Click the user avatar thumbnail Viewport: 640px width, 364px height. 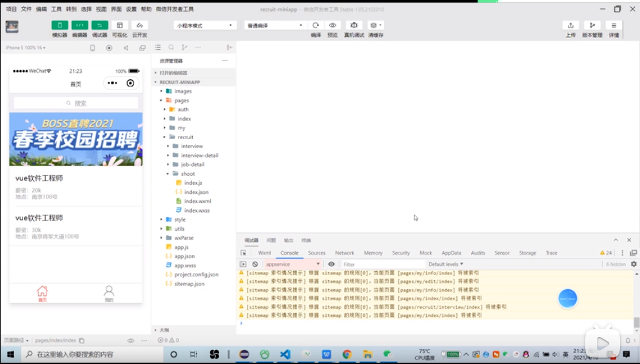click(x=12, y=27)
